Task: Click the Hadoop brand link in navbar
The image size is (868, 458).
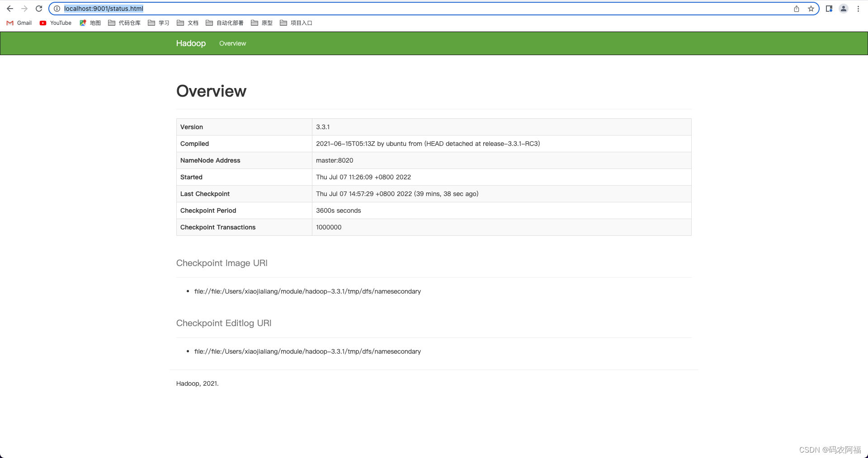Action: (x=191, y=43)
